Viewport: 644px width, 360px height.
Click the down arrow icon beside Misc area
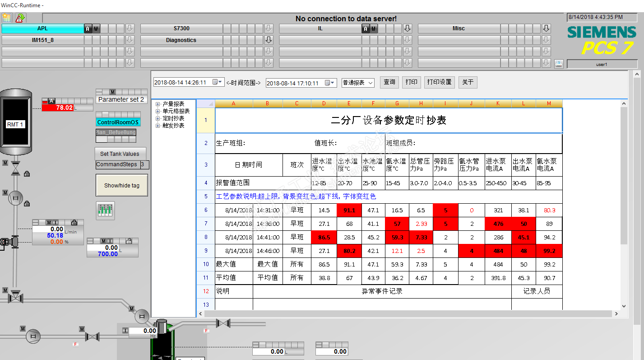pyautogui.click(x=547, y=28)
